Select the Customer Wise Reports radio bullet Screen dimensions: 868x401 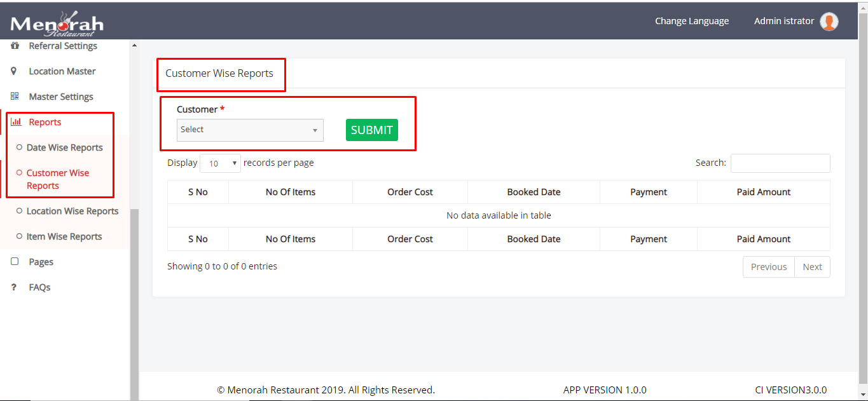tap(20, 172)
